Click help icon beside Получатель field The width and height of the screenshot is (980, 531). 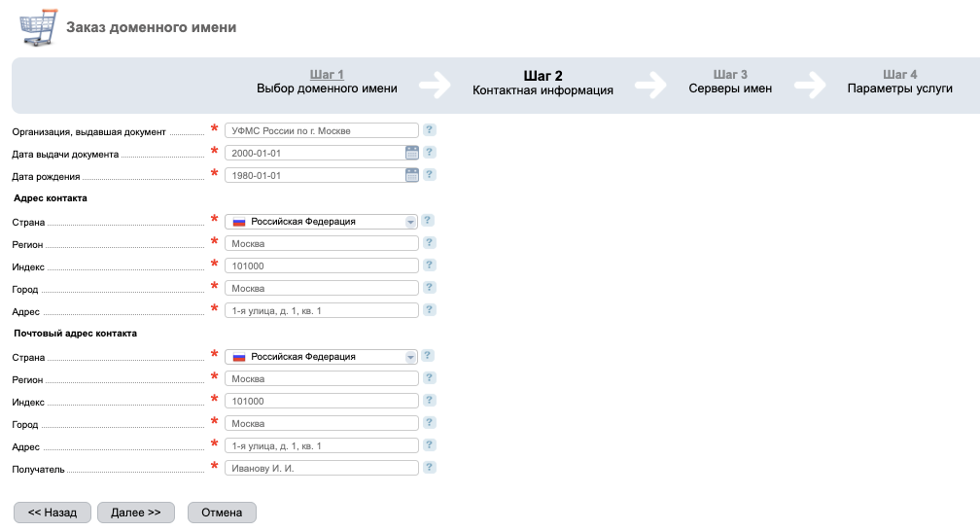[x=429, y=468]
